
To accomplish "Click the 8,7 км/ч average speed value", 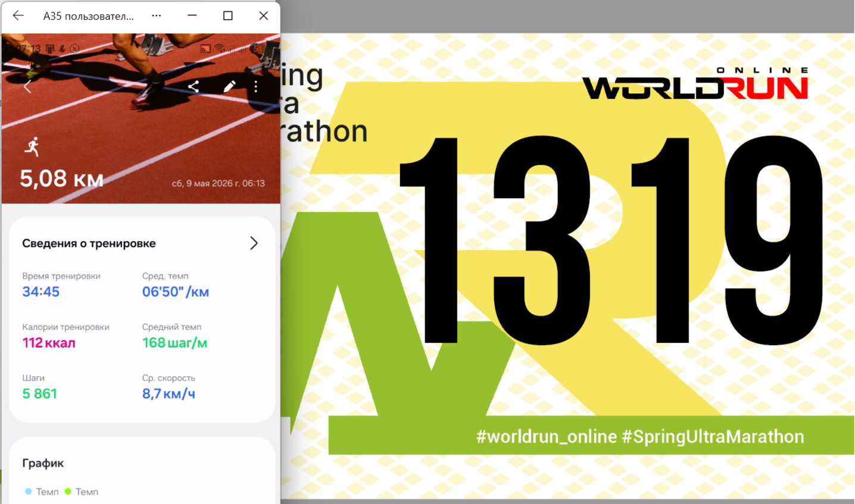I will click(x=168, y=394).
